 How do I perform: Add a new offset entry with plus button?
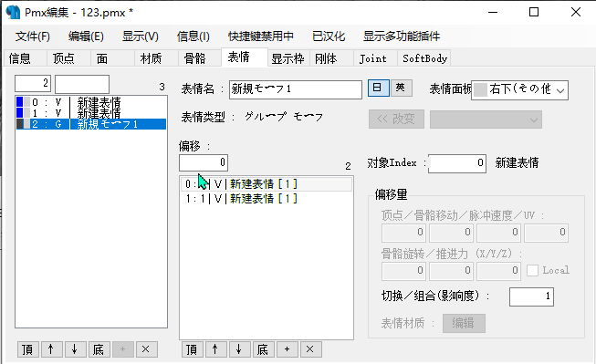click(x=287, y=349)
